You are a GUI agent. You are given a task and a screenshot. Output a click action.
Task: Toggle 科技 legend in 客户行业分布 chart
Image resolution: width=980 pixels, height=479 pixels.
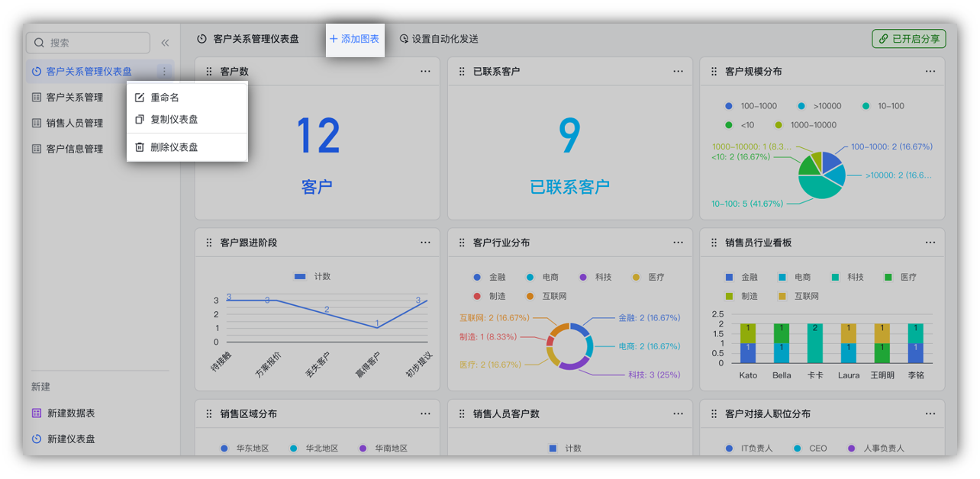pos(595,277)
